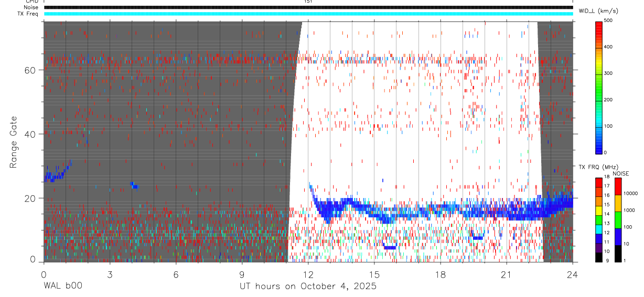
Task: Click the Noise row label
Action: pos(31,7)
